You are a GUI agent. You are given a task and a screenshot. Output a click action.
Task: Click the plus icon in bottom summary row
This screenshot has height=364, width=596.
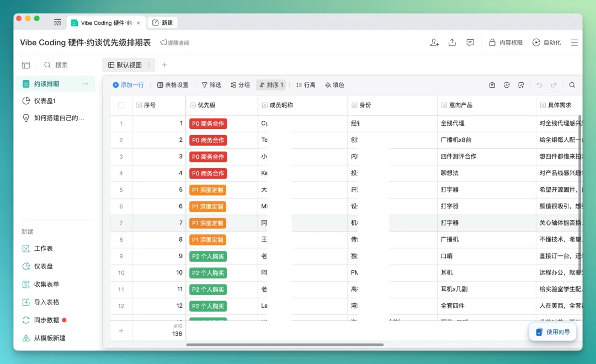click(x=121, y=331)
